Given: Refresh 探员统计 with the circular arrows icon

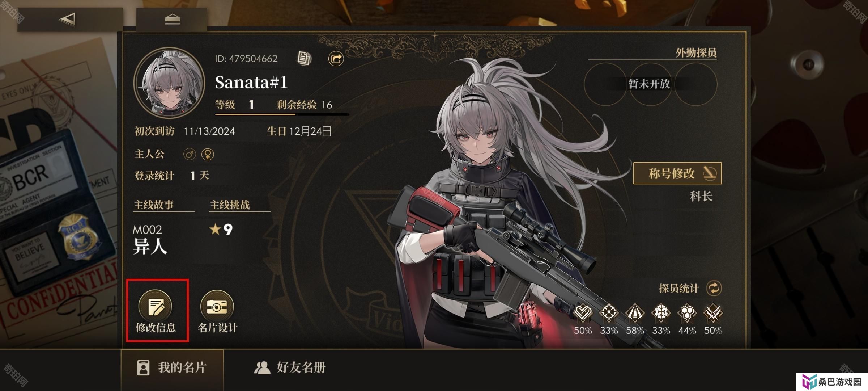Looking at the screenshot, I should point(714,289).
